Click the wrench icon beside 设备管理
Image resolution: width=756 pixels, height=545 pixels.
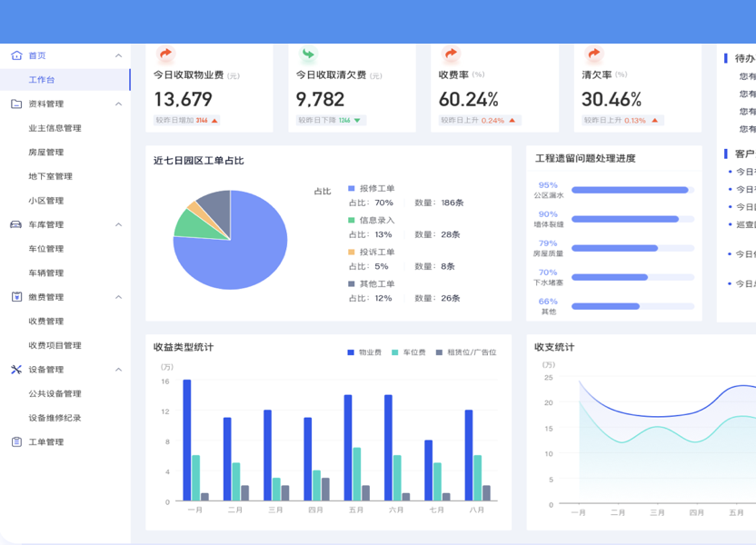[x=16, y=370]
